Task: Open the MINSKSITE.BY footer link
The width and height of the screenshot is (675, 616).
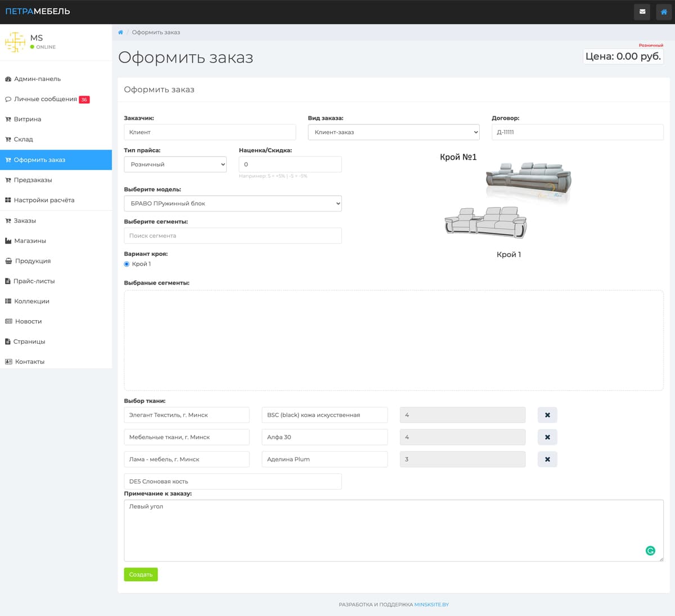Action: coord(431,604)
